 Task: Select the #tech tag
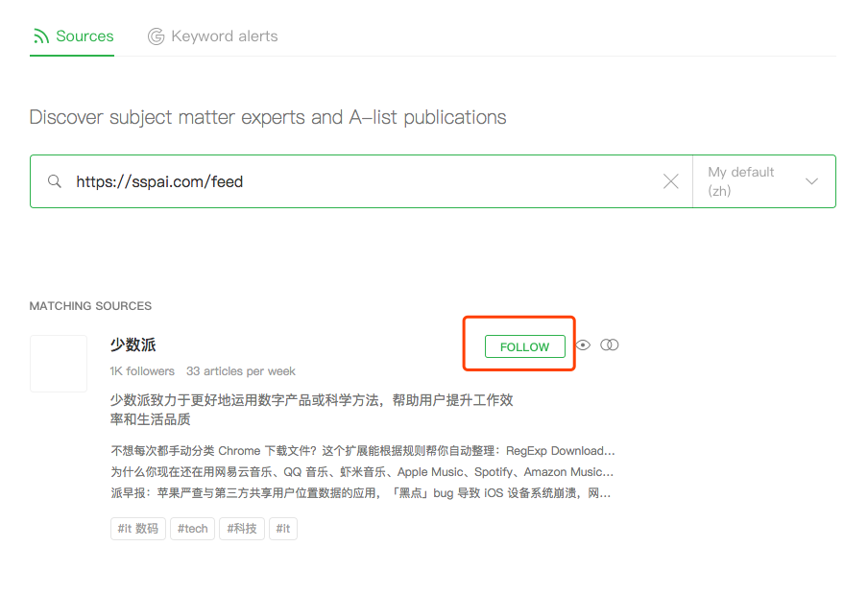click(x=192, y=529)
